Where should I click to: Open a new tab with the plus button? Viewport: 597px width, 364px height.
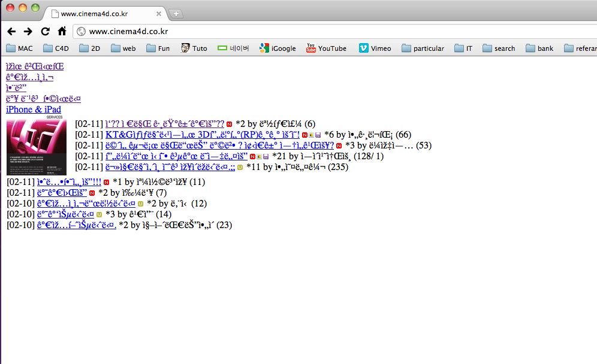[x=176, y=14]
